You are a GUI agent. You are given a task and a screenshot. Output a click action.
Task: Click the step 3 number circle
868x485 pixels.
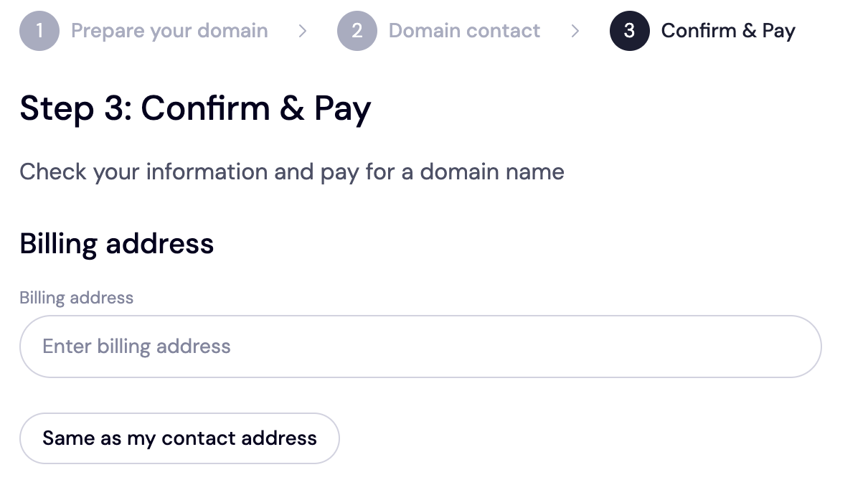pyautogui.click(x=629, y=31)
